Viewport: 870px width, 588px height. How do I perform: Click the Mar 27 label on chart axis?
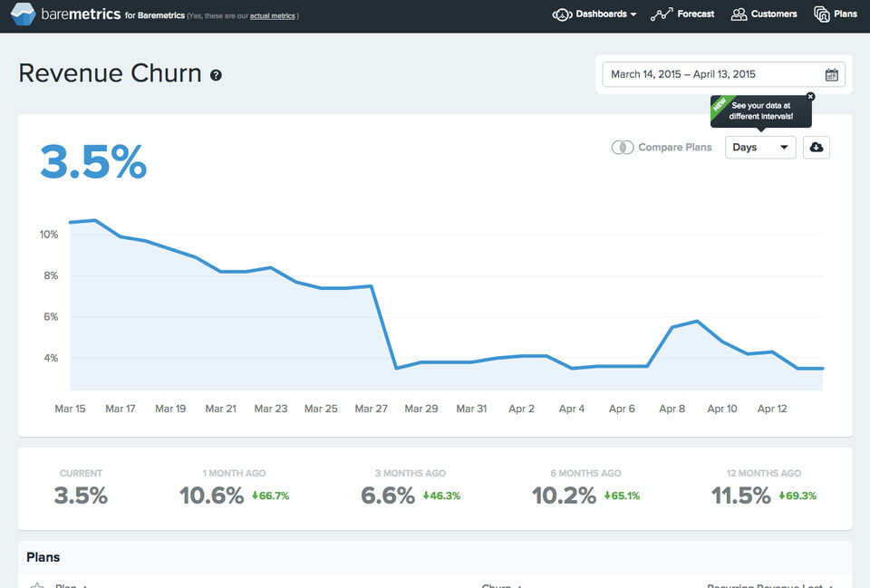[372, 409]
